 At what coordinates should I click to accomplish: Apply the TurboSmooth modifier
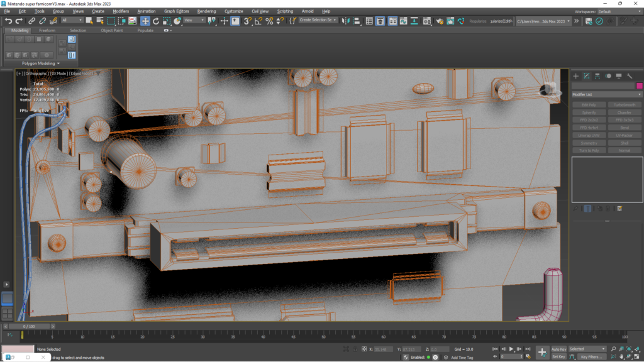coord(625,104)
